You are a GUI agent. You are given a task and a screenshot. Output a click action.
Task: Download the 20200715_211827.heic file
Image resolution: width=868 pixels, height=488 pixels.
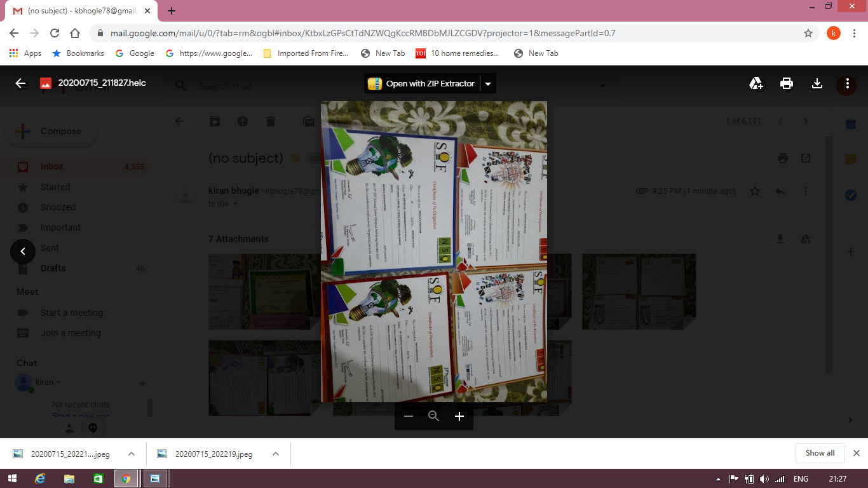tap(817, 83)
